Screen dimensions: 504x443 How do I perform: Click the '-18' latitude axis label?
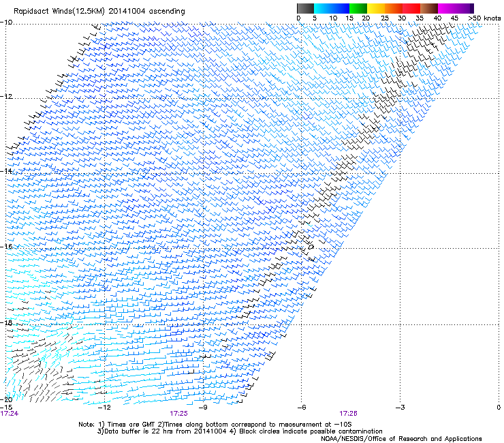6,322
